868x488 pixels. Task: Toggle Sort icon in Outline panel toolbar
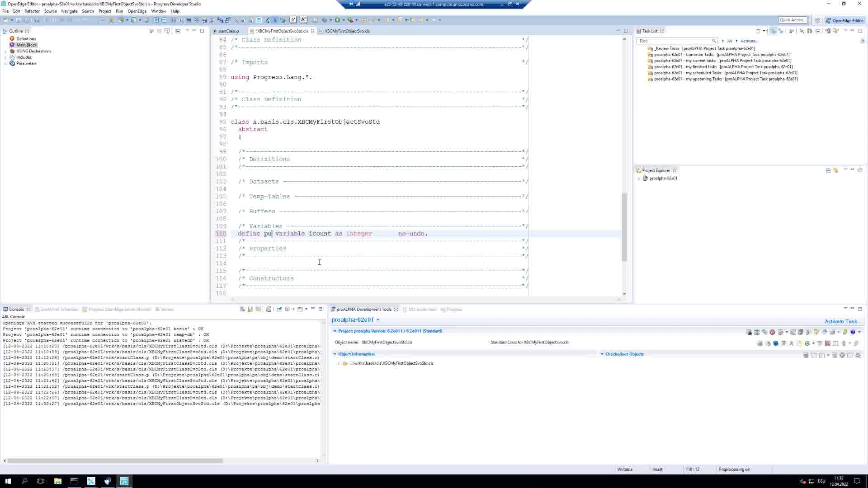tap(152, 31)
